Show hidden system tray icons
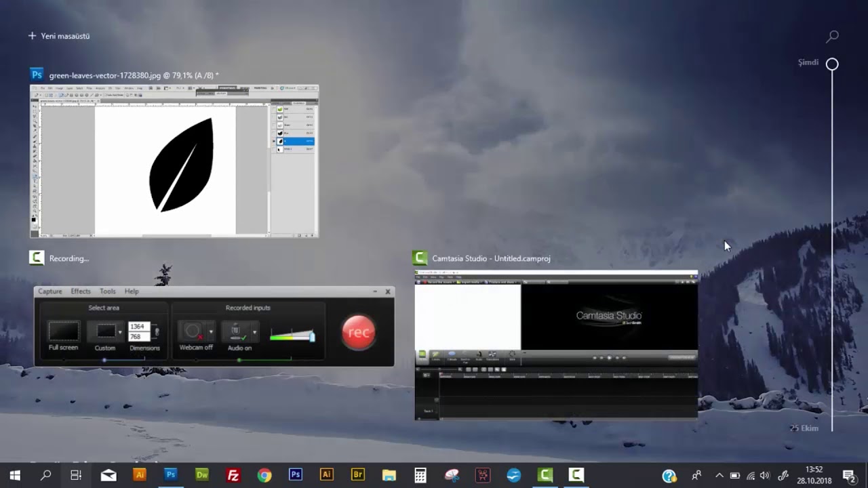Viewport: 868px width, 488px height. click(719, 476)
